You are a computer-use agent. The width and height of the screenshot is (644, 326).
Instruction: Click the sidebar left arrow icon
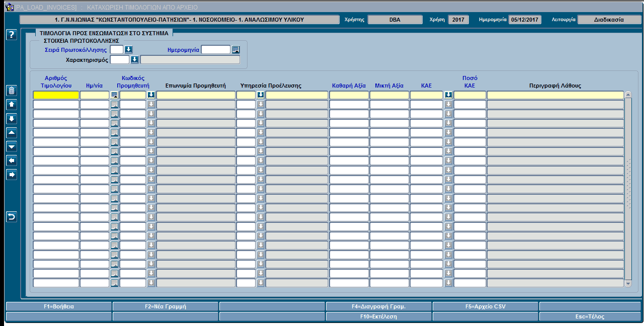[x=11, y=160]
